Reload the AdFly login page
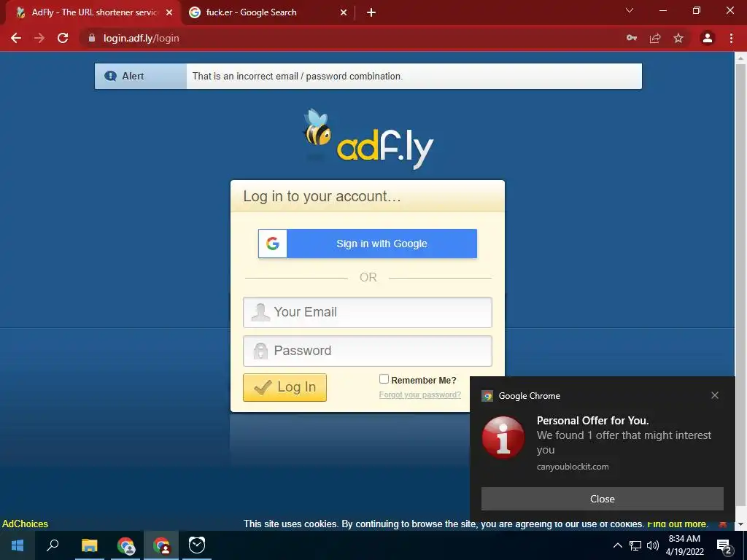 pyautogui.click(x=63, y=38)
